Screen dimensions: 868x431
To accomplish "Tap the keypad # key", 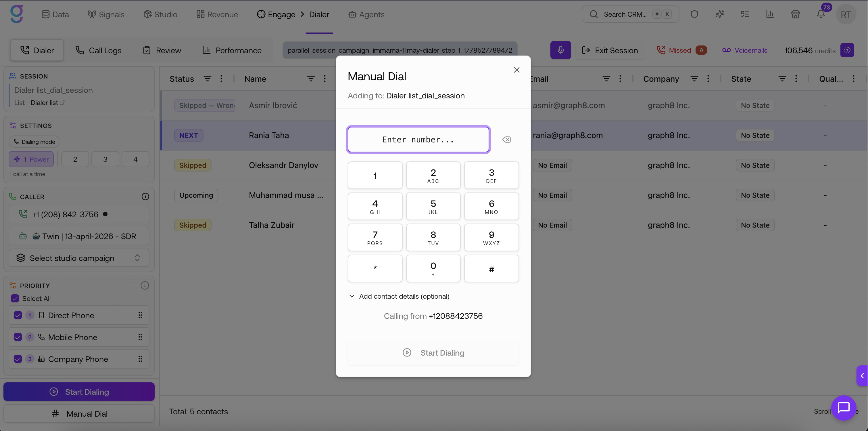I will (x=491, y=268).
